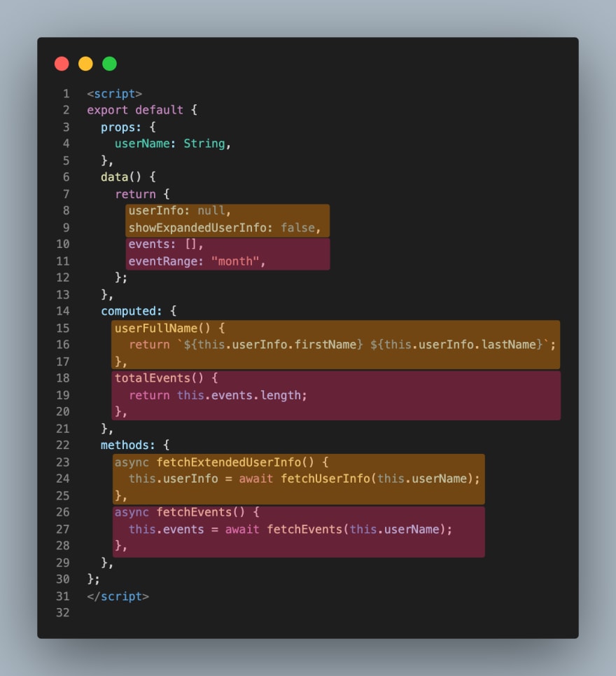616x676 pixels.
Task: Click the 'props: {' line
Action: (x=128, y=127)
